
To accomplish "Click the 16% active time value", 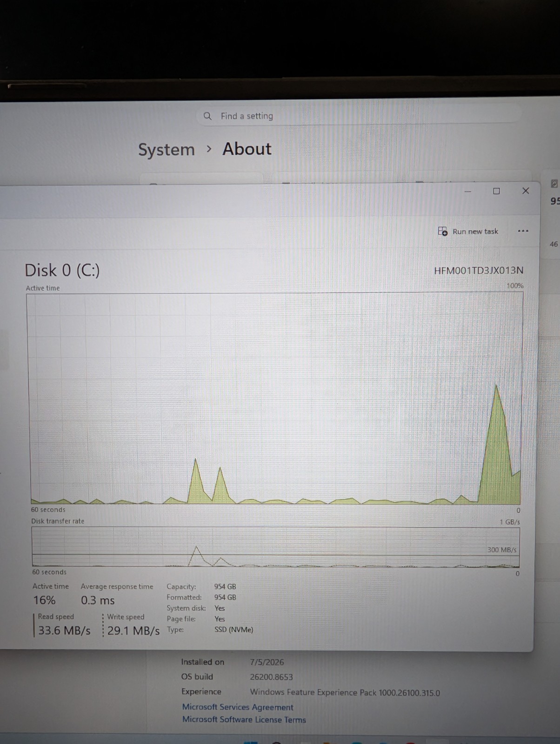I will (44, 600).
